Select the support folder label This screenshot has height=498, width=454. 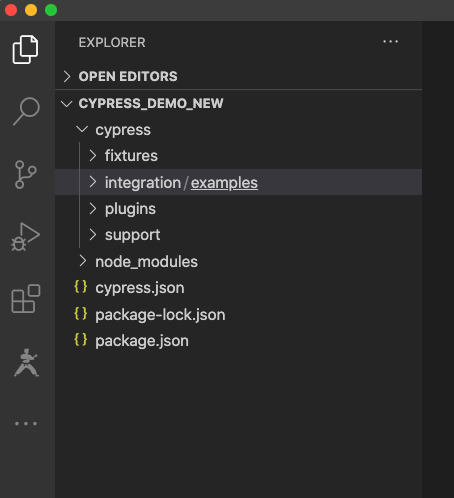click(x=133, y=235)
